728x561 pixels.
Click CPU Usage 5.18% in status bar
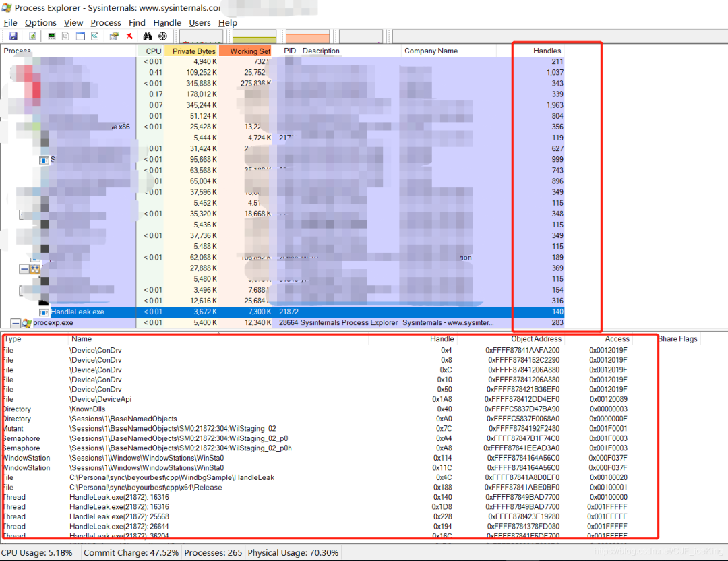tap(36, 553)
